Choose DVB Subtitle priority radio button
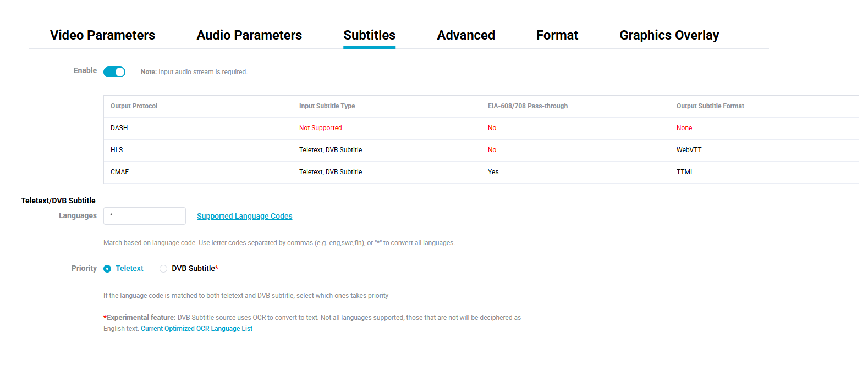Image resolution: width=868 pixels, height=366 pixels. point(163,269)
